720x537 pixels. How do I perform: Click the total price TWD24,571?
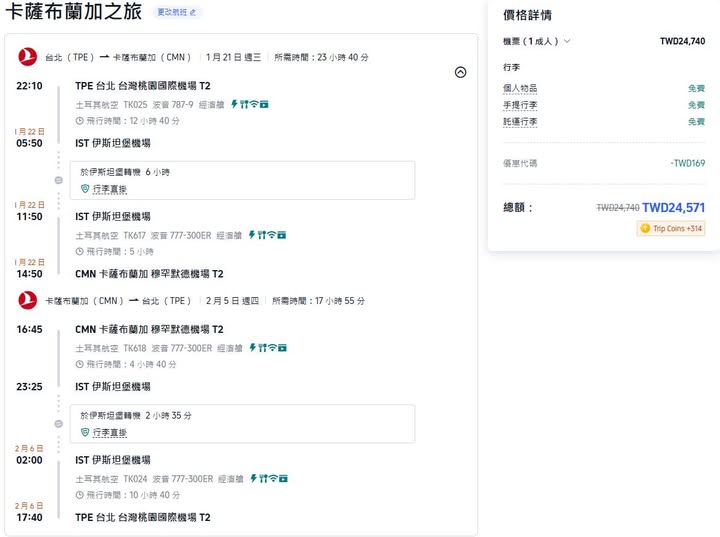click(x=673, y=208)
